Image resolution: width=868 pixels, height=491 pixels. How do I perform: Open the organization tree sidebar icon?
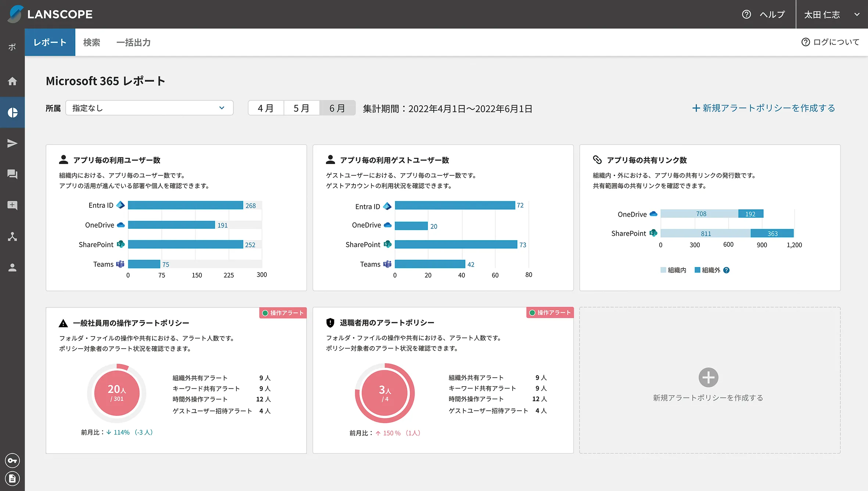12,236
